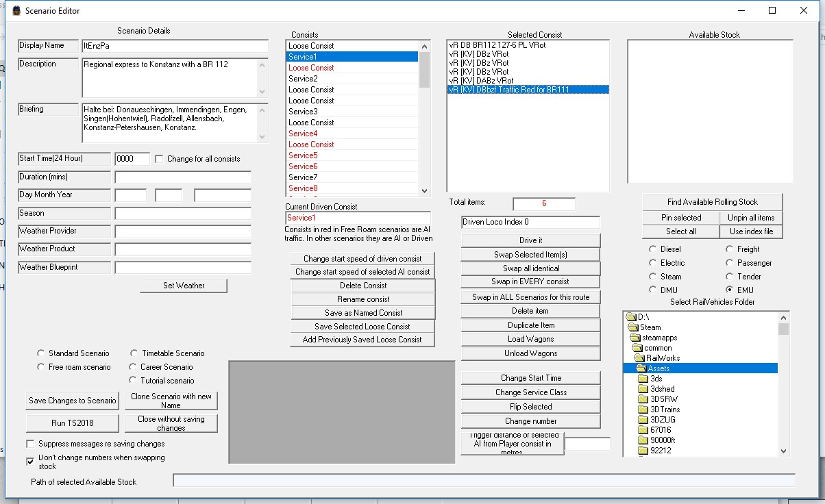Click the Scenario Editor title bar icon
Image resolution: width=825 pixels, height=504 pixels.
pos(16,10)
